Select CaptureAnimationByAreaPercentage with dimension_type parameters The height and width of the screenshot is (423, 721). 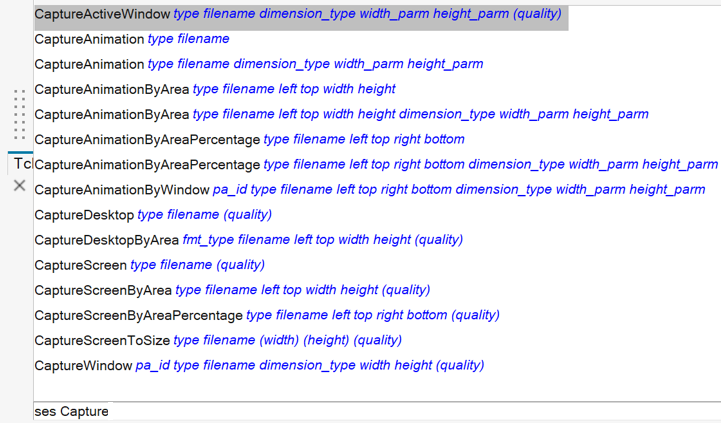pyautogui.click(x=375, y=164)
